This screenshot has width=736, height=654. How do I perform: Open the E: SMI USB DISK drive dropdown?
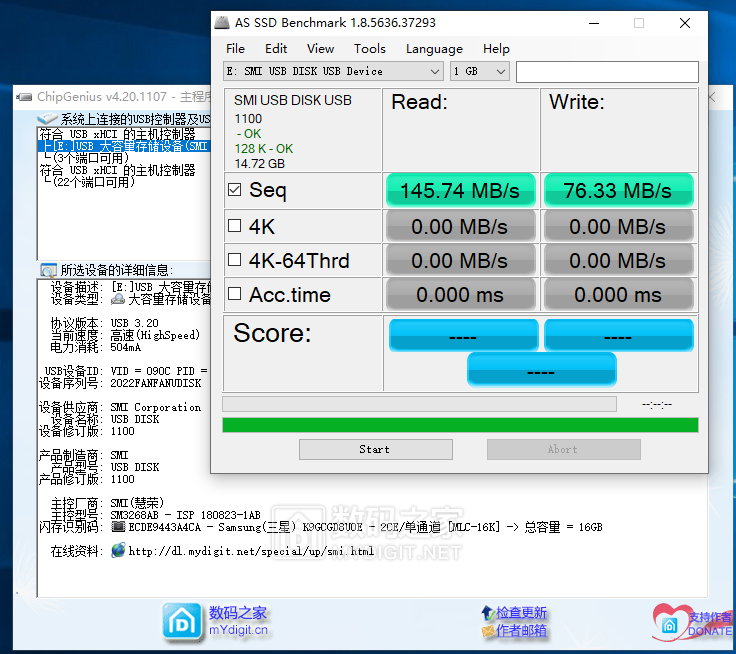pyautogui.click(x=333, y=71)
